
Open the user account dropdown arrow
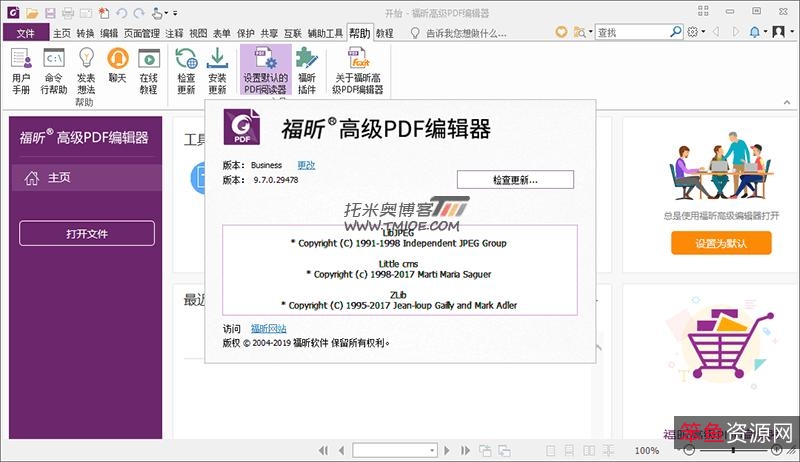click(x=791, y=32)
